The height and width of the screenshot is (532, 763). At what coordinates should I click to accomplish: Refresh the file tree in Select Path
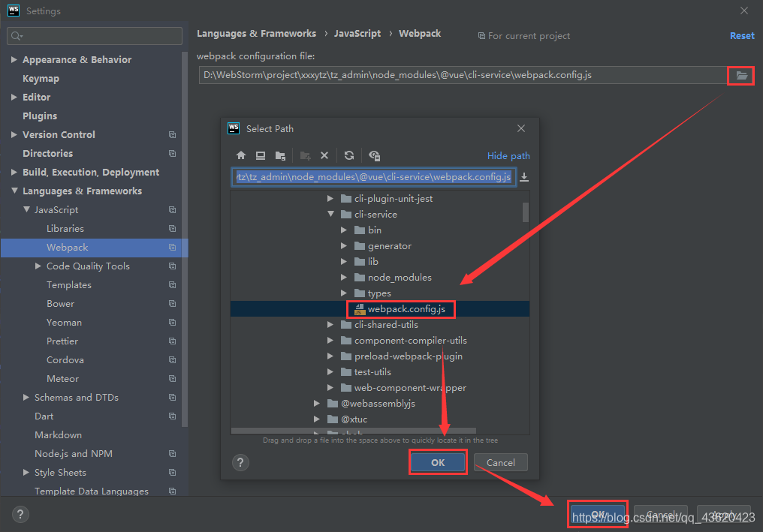point(349,155)
